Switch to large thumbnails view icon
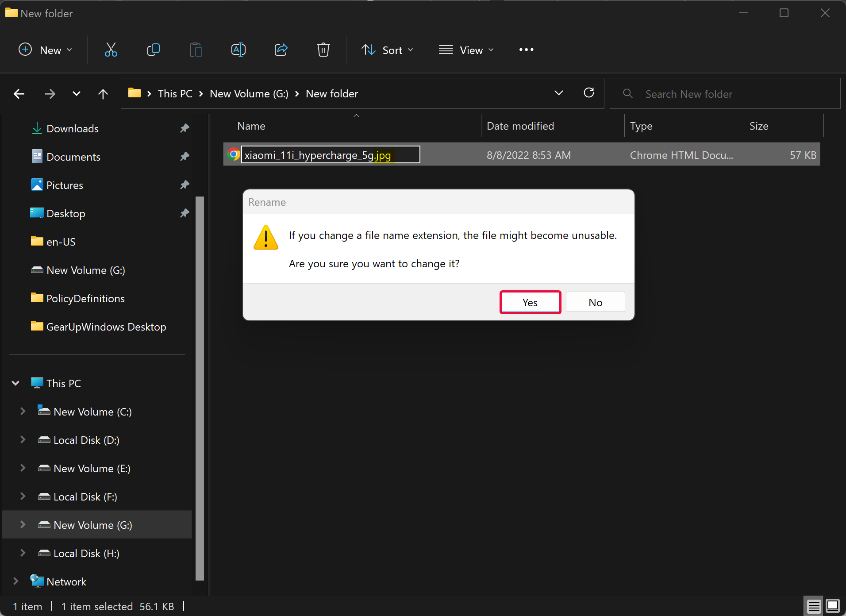This screenshot has width=846, height=616. [x=833, y=606]
